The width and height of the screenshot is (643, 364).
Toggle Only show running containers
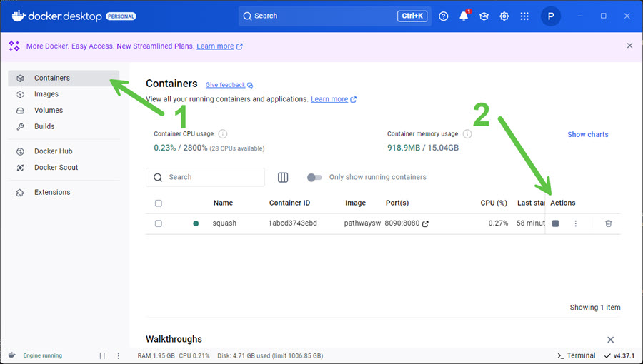pyautogui.click(x=314, y=177)
